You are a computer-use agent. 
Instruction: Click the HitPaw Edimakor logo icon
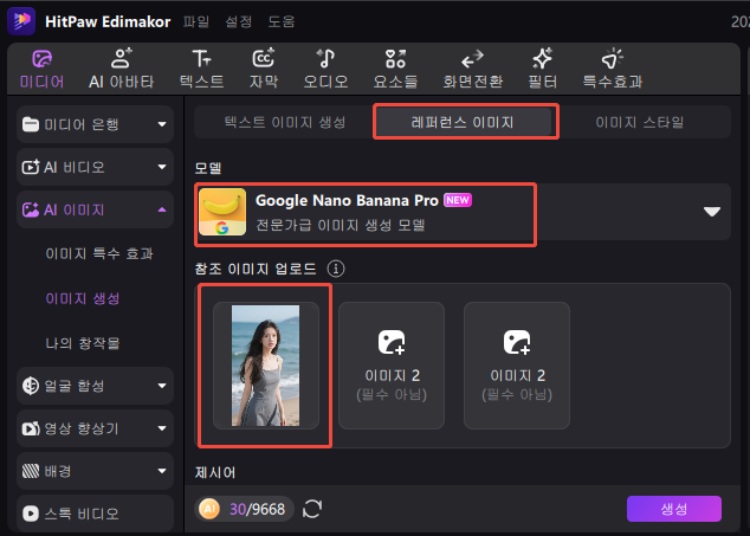[x=21, y=21]
